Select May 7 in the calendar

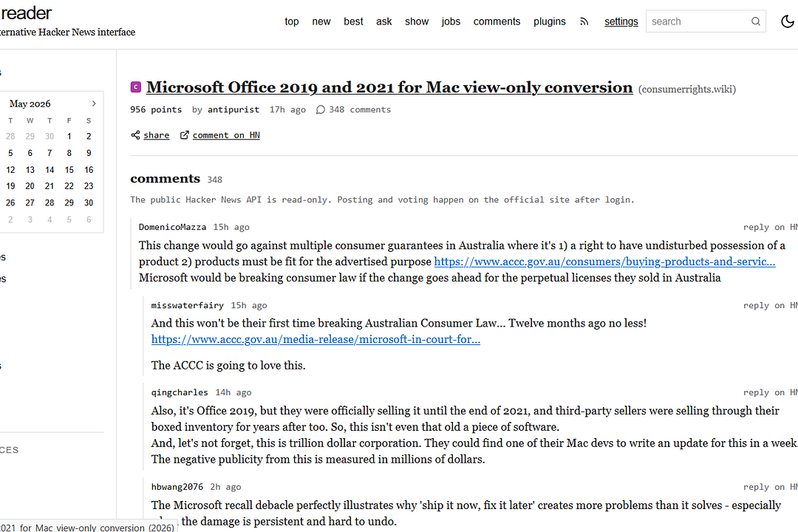(x=50, y=153)
